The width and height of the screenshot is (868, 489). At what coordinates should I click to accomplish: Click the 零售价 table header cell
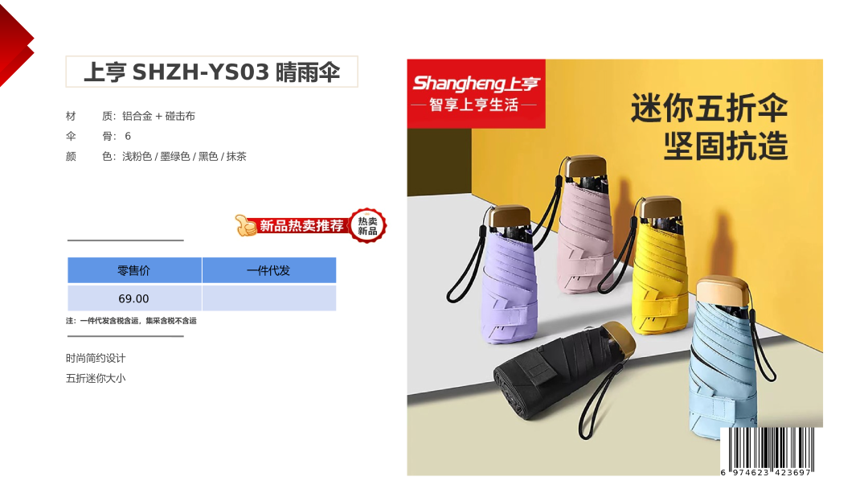134,270
